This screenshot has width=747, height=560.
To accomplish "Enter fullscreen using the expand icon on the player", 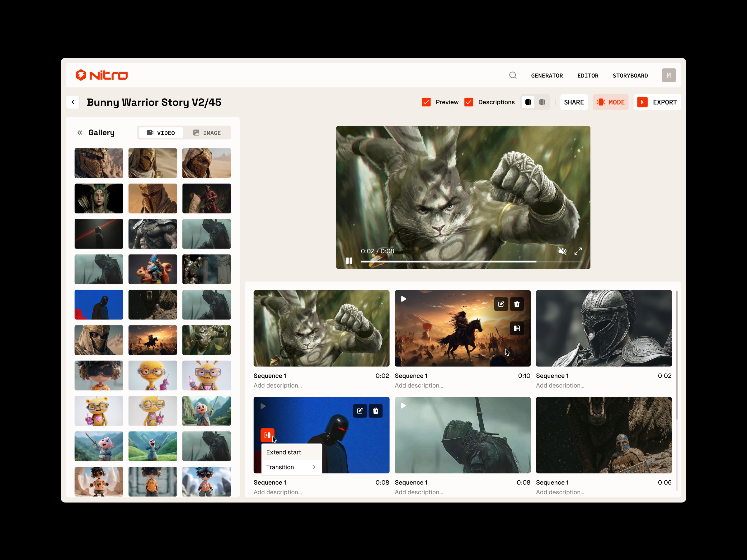I will pyautogui.click(x=578, y=251).
